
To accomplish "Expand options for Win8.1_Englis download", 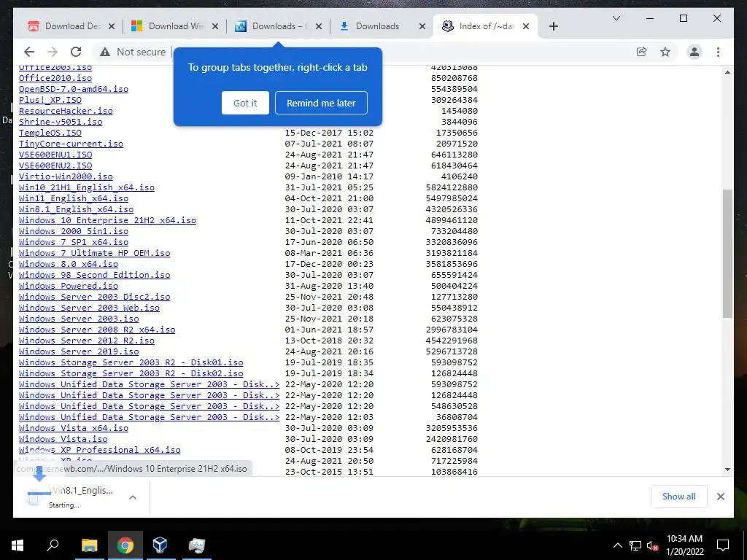I will pyautogui.click(x=133, y=497).
